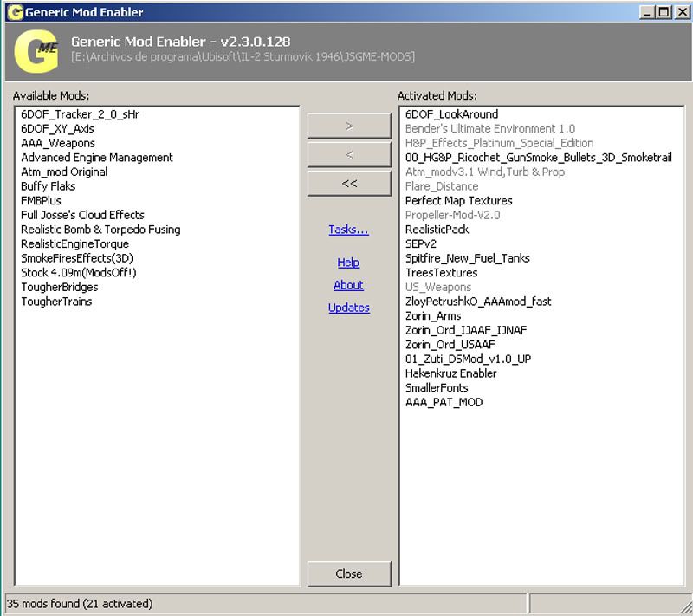Select SEPv2 activated mod
The image size is (693, 616).
(x=421, y=244)
